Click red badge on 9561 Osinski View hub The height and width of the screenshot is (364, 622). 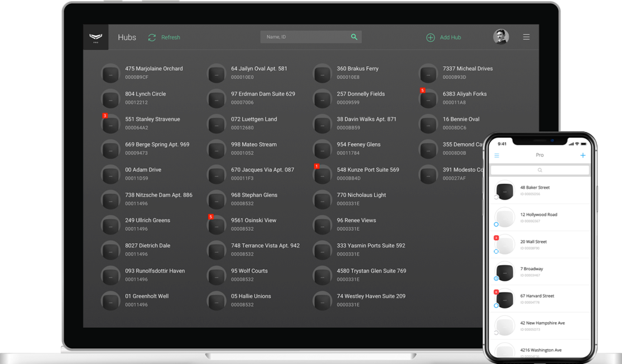[x=211, y=217]
